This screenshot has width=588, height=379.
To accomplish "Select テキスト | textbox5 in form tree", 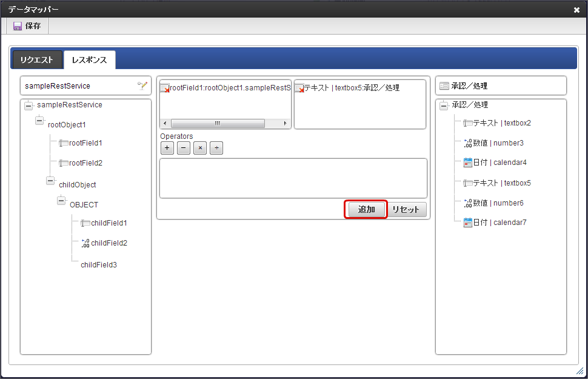I will tap(502, 183).
